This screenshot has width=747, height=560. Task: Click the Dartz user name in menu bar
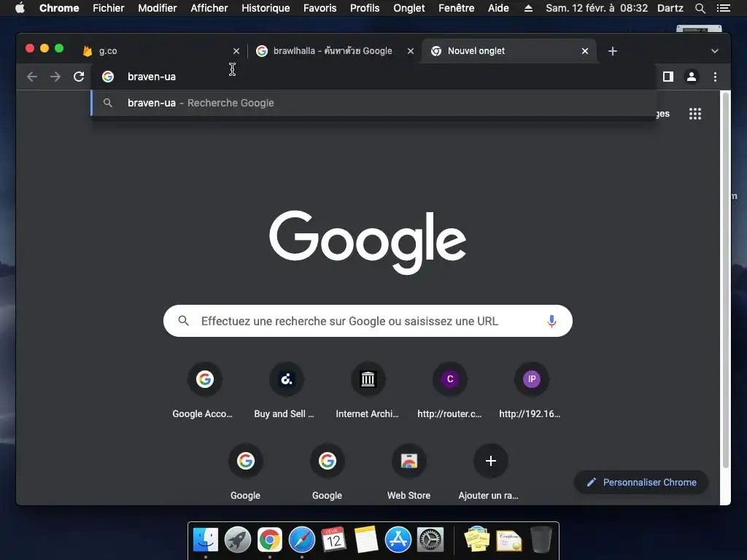click(x=670, y=8)
